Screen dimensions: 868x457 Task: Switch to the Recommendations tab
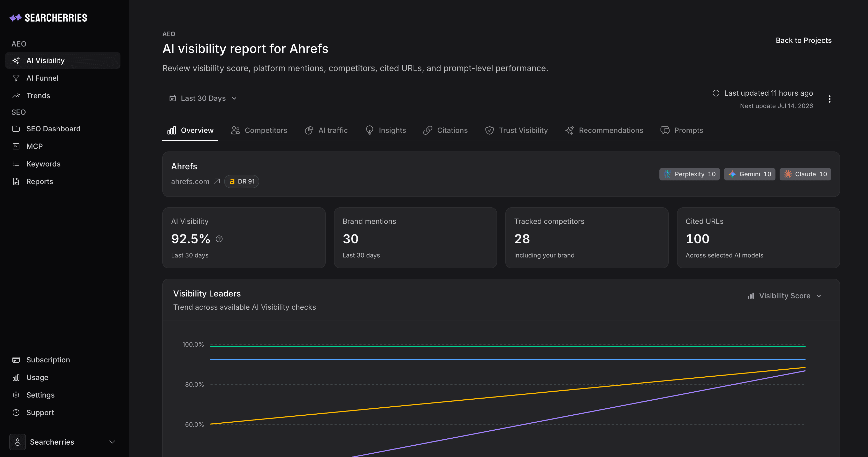click(x=604, y=131)
